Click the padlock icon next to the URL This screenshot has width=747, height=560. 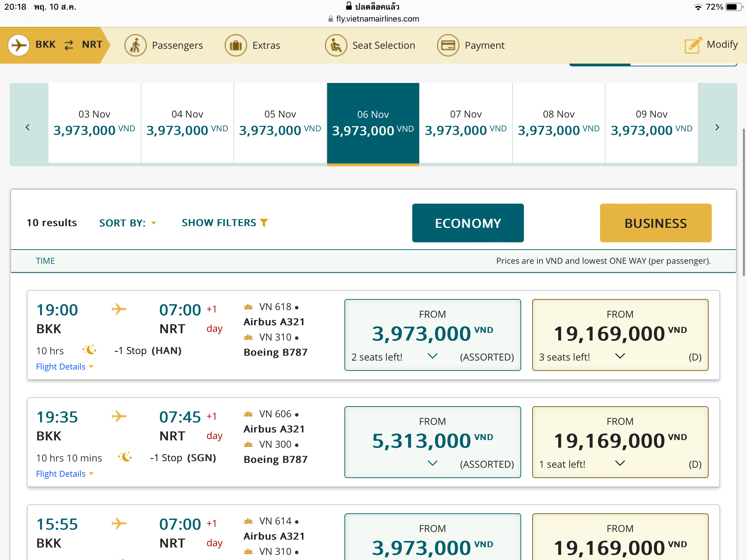tap(330, 19)
